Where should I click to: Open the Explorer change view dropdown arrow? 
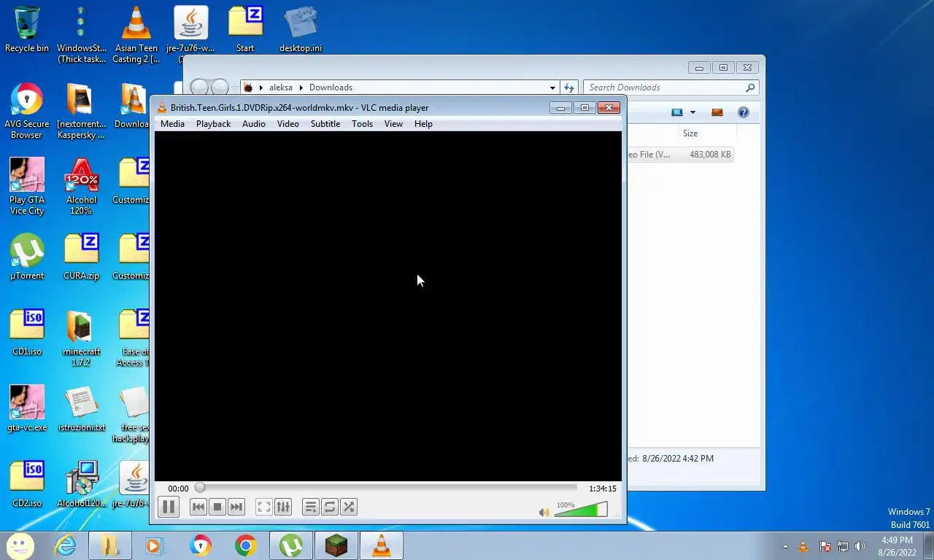click(x=692, y=112)
